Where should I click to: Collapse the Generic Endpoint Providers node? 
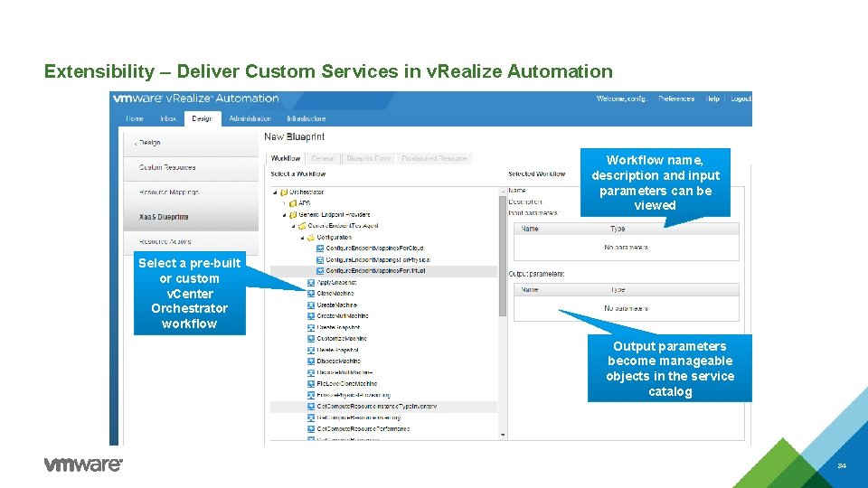[x=284, y=215]
